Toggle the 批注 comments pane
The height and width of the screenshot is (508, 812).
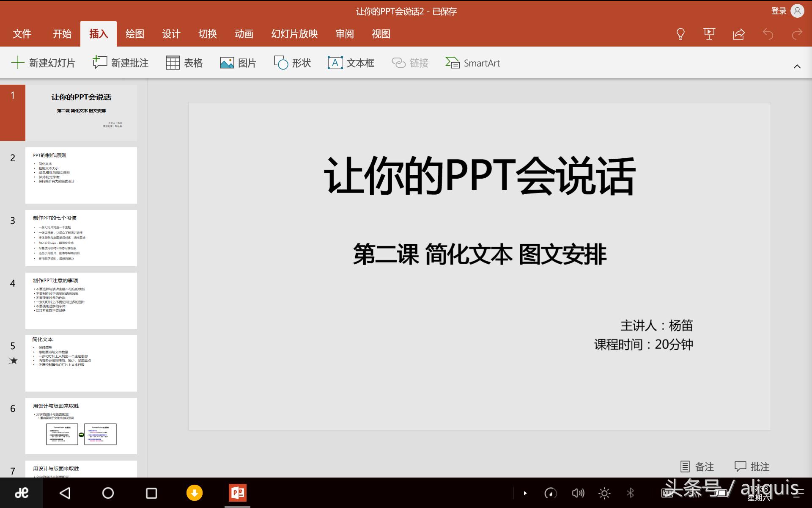tap(752, 467)
